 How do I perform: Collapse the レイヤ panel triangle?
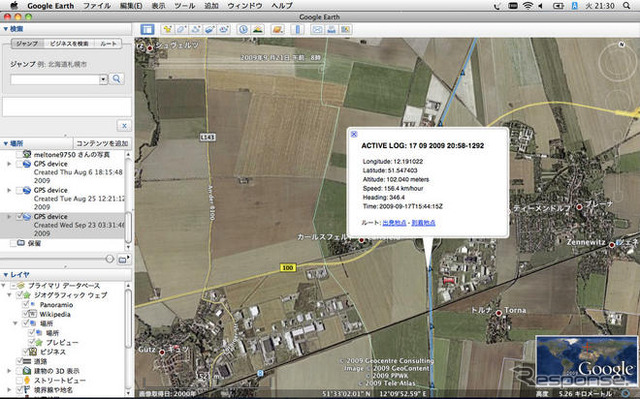[5, 275]
